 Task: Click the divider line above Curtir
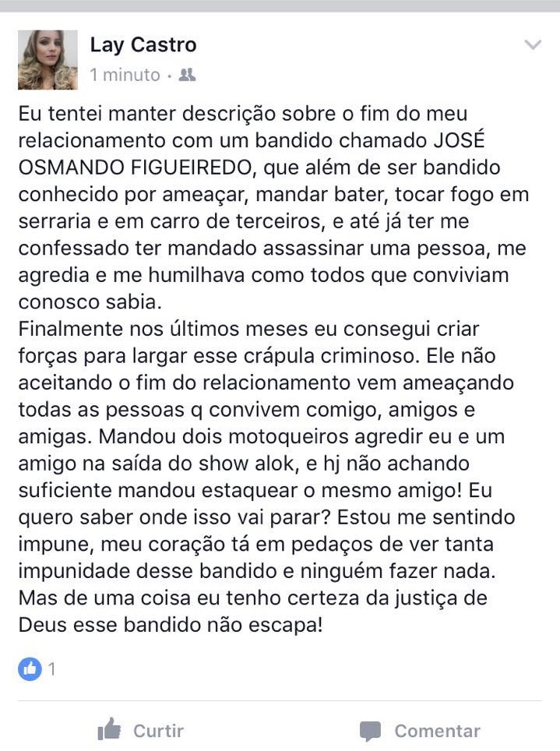coord(280,701)
